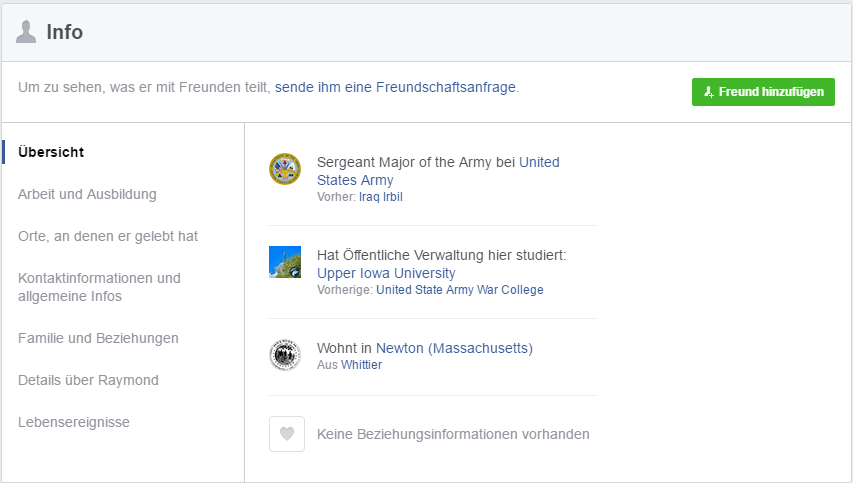Click the heart relationship icon
The height and width of the screenshot is (483, 853).
[287, 434]
